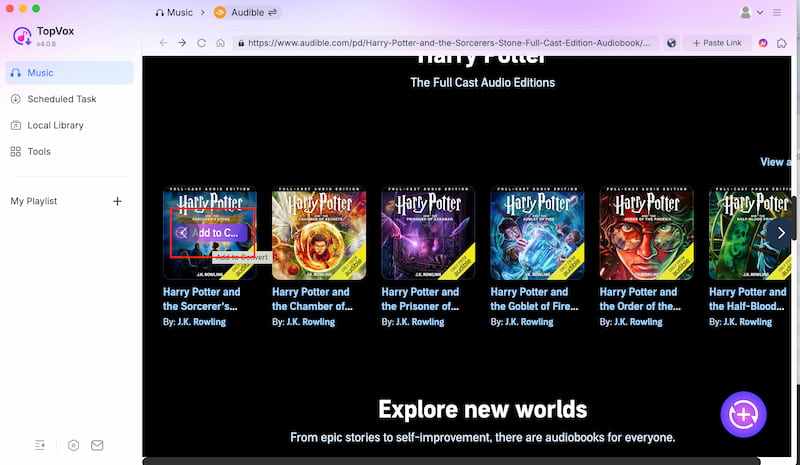Image resolution: width=800 pixels, height=465 pixels.
Task: Click the globe region icon
Action: pos(671,43)
